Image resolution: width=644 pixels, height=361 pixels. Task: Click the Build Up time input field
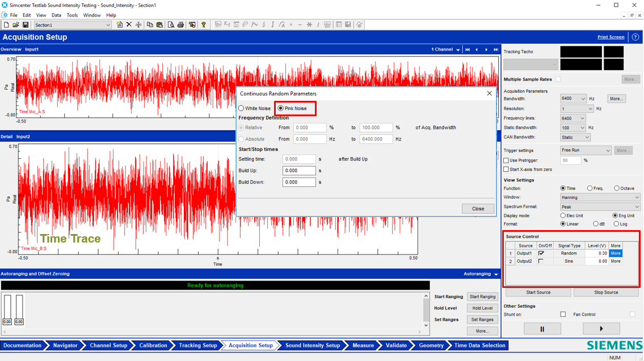point(299,171)
